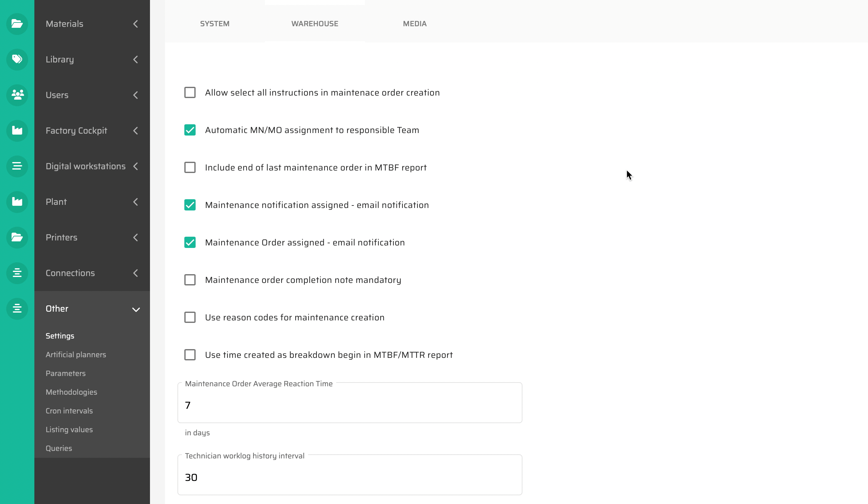Viewport: 868px width, 504px height.
Task: Click Maintenance Order Average Reaction Time field
Action: [x=349, y=405]
